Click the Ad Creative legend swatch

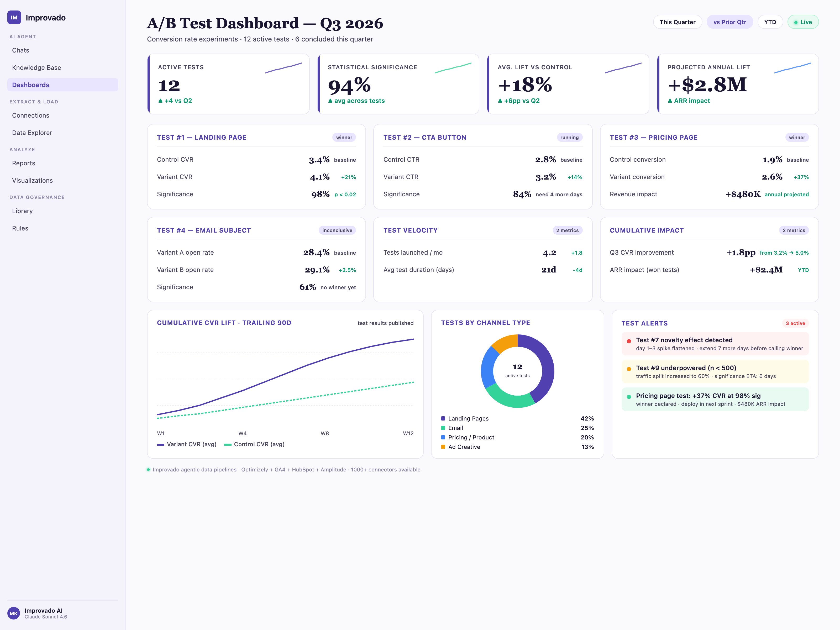443,447
